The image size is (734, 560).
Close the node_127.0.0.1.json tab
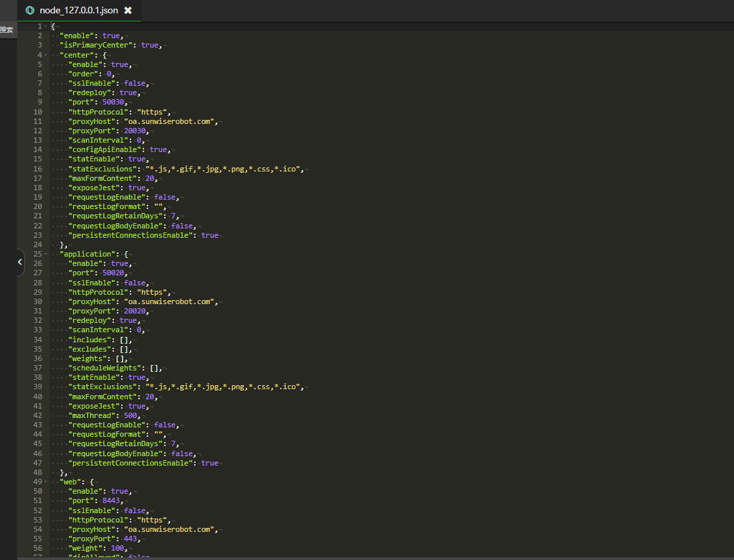(x=128, y=10)
